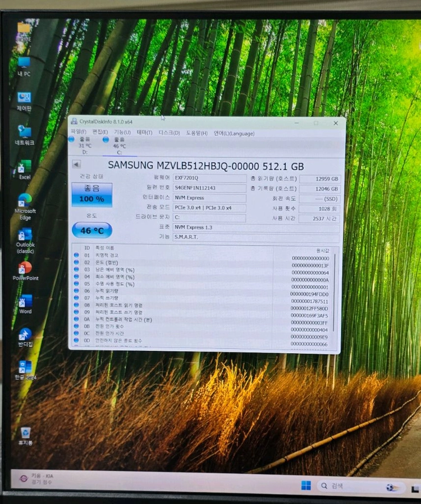Open the 네트워크 desktop icon
This screenshot has width=421, height=504.
click(x=24, y=135)
